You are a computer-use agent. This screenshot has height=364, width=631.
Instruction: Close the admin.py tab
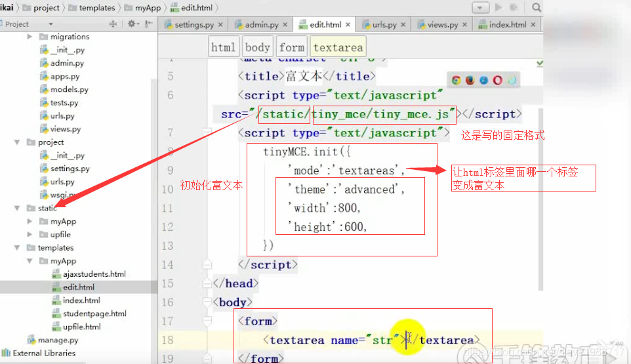click(285, 24)
